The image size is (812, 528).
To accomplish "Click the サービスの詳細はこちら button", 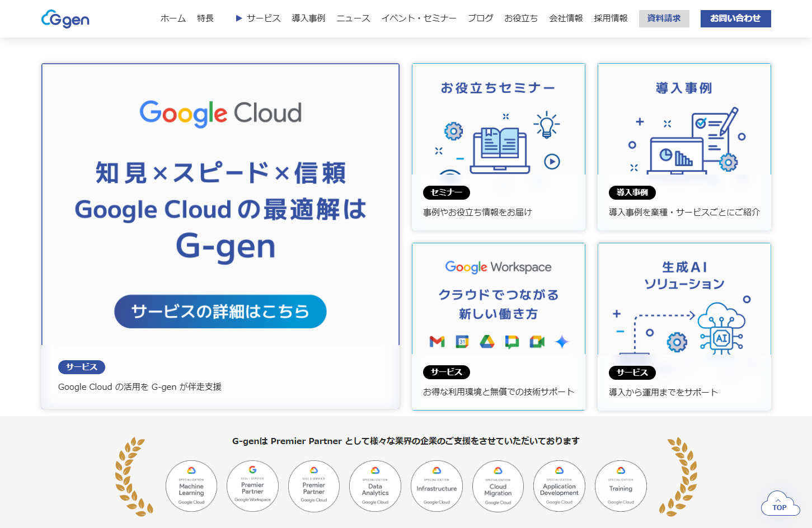I will click(x=220, y=312).
